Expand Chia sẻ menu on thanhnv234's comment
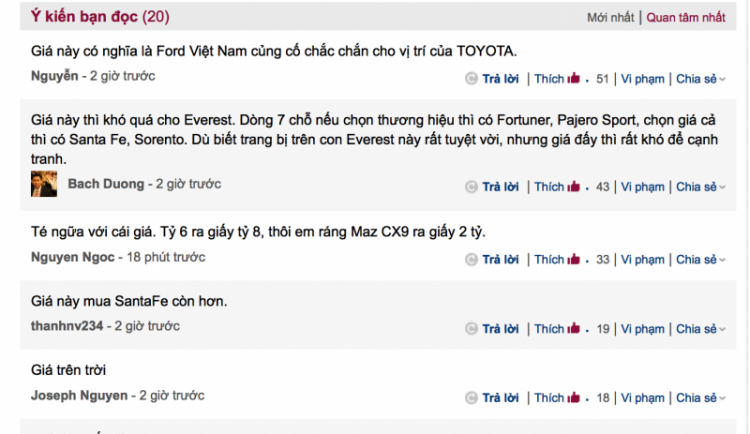The image size is (750, 434). [x=701, y=329]
